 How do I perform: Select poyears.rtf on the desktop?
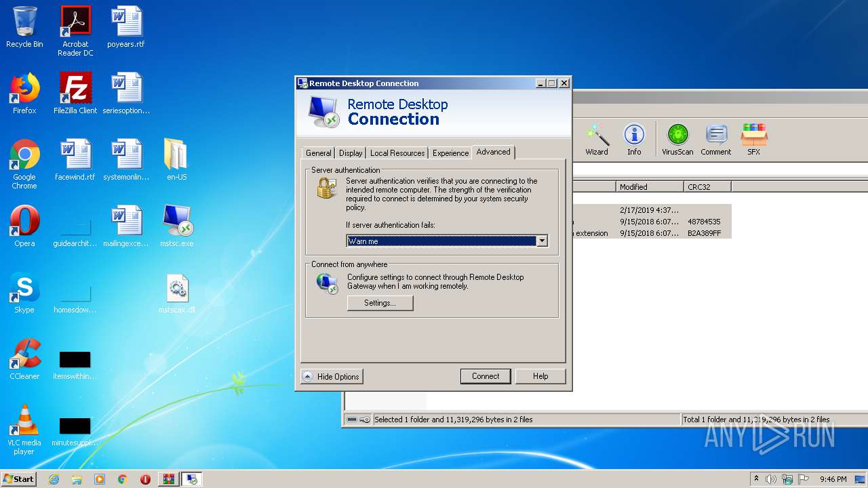pyautogui.click(x=126, y=27)
